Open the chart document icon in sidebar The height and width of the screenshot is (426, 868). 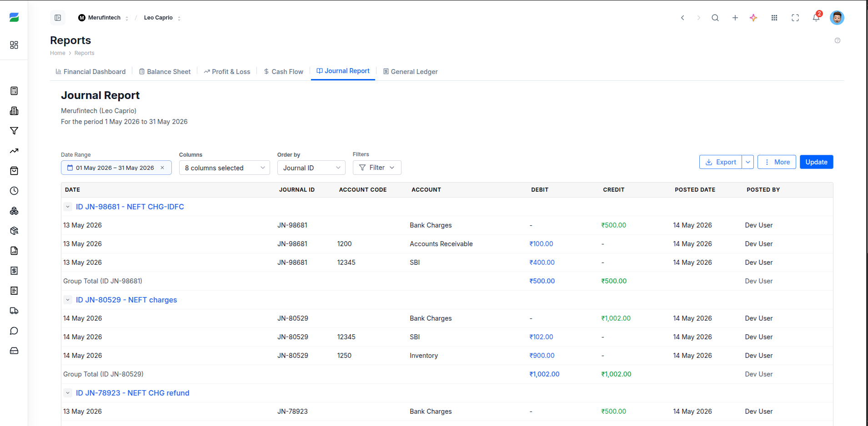coord(14,251)
